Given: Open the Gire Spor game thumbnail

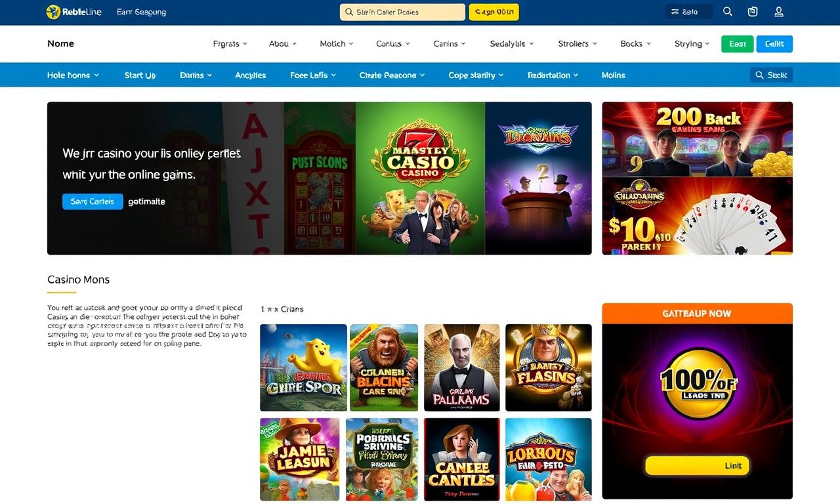Looking at the screenshot, I should tap(303, 367).
